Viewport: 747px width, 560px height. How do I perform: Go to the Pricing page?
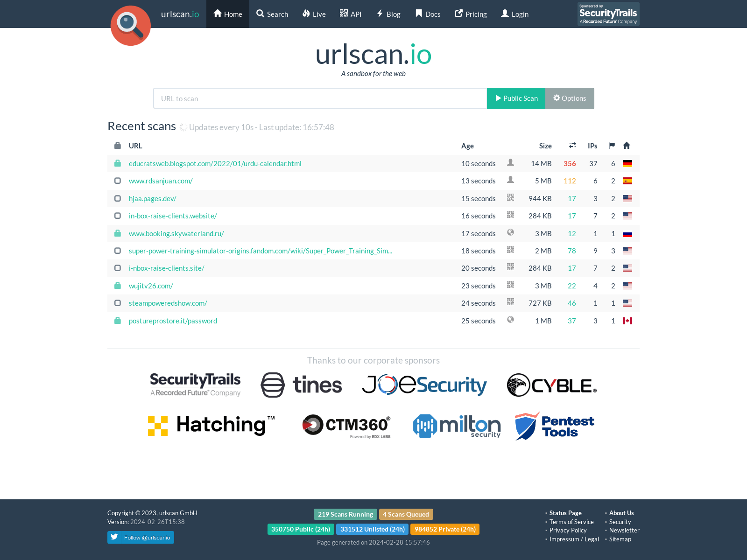(471, 14)
